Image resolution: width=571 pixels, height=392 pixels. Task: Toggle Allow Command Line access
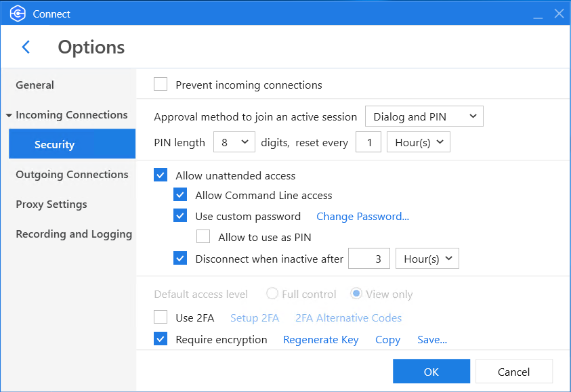180,195
